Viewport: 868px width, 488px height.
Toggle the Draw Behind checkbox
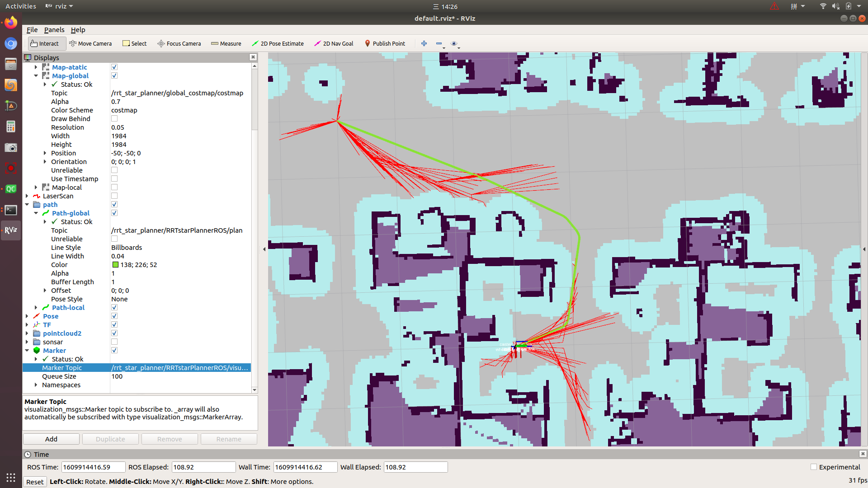114,118
